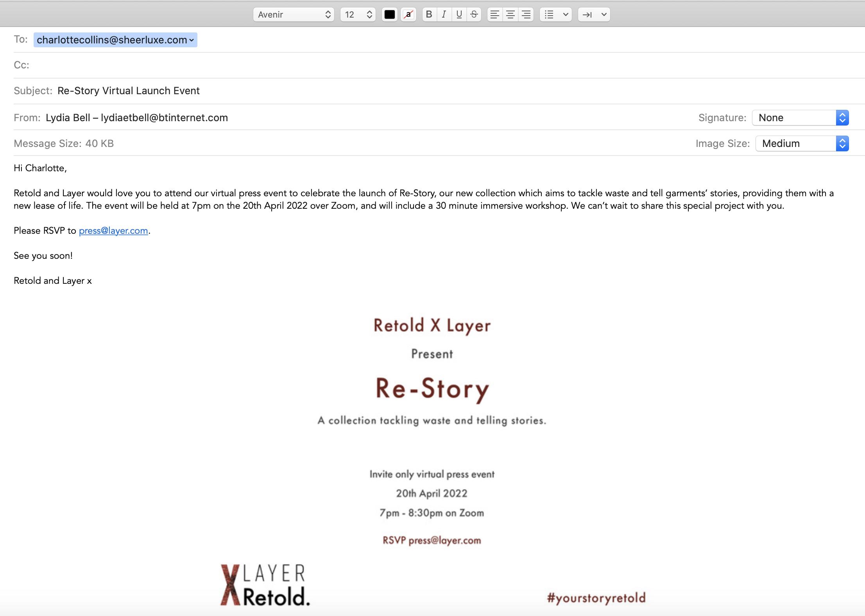Open the Image Size Medium dropdown
Screen dimensions: 865x616
pos(802,143)
